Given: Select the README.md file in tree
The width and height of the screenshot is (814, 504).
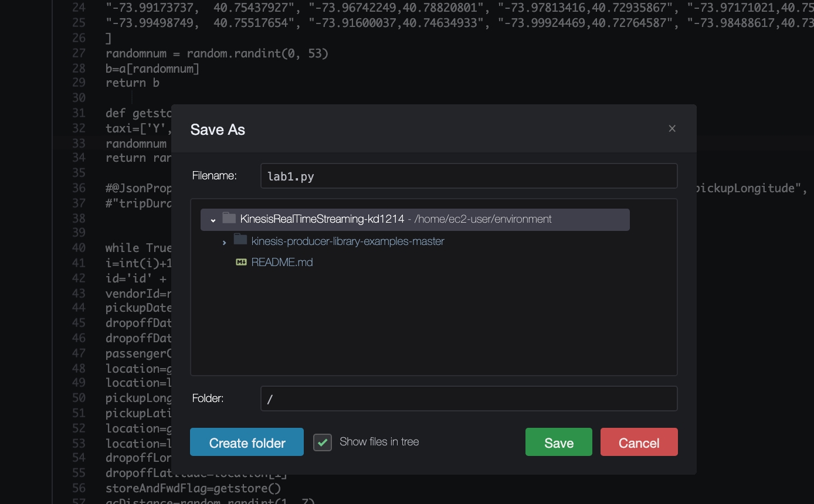Looking at the screenshot, I should (x=281, y=263).
